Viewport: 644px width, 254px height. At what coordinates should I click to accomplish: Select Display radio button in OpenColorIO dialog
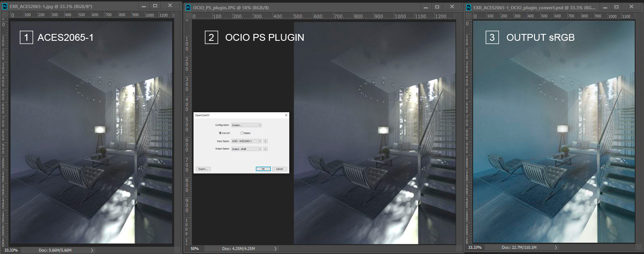pos(246,133)
